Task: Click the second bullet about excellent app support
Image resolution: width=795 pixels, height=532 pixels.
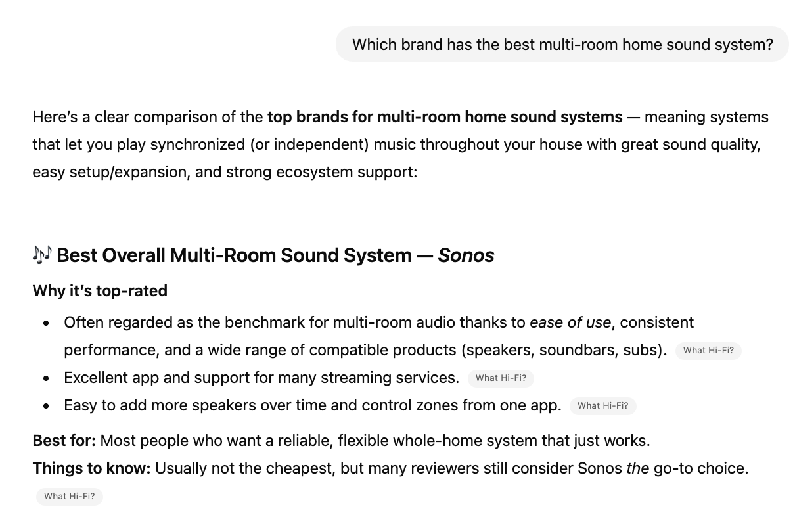Action: click(261, 378)
